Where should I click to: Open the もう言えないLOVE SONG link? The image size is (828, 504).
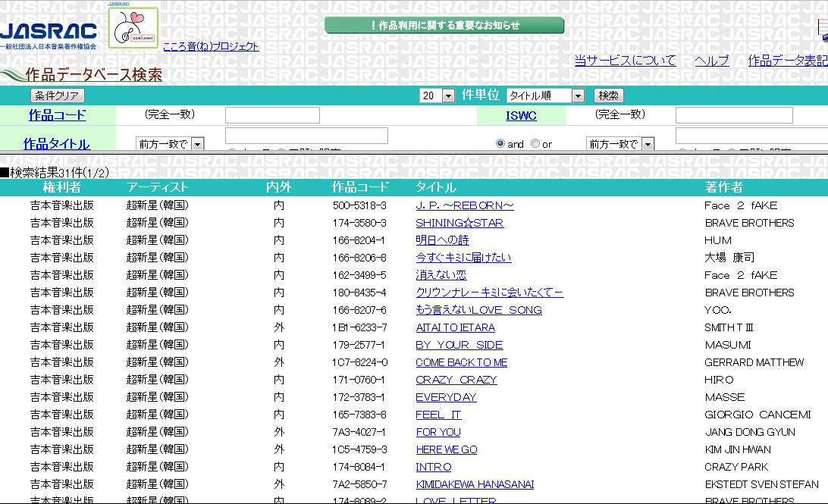pos(479,310)
